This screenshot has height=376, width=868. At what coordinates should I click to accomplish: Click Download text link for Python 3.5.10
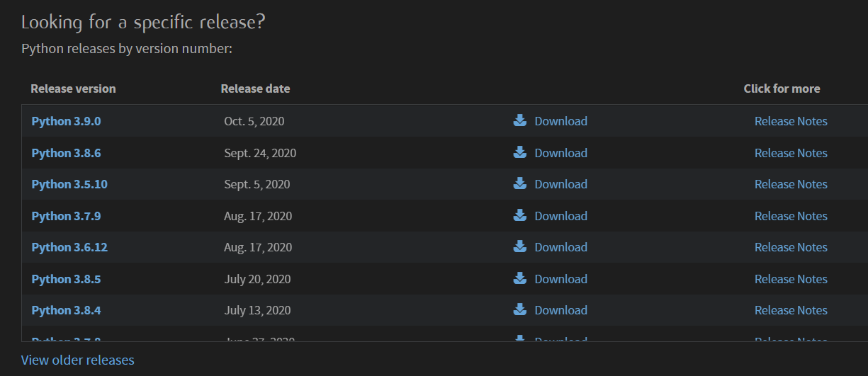[561, 184]
